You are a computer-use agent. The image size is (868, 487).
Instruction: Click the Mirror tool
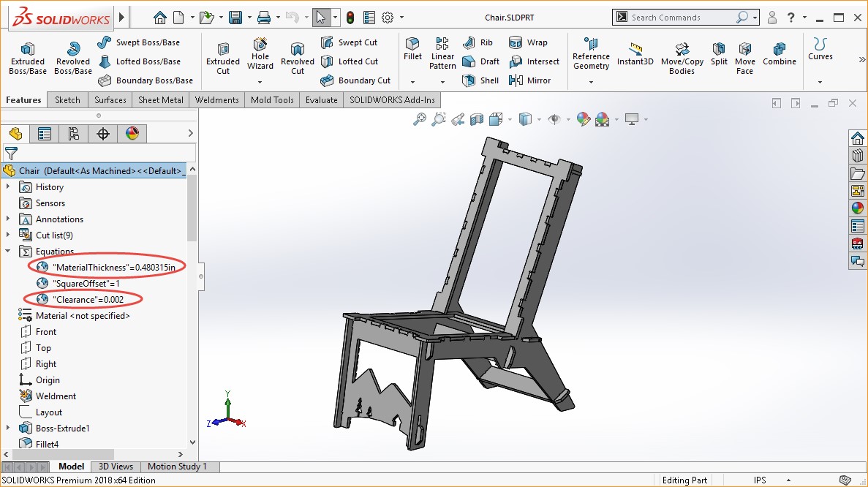coord(529,80)
